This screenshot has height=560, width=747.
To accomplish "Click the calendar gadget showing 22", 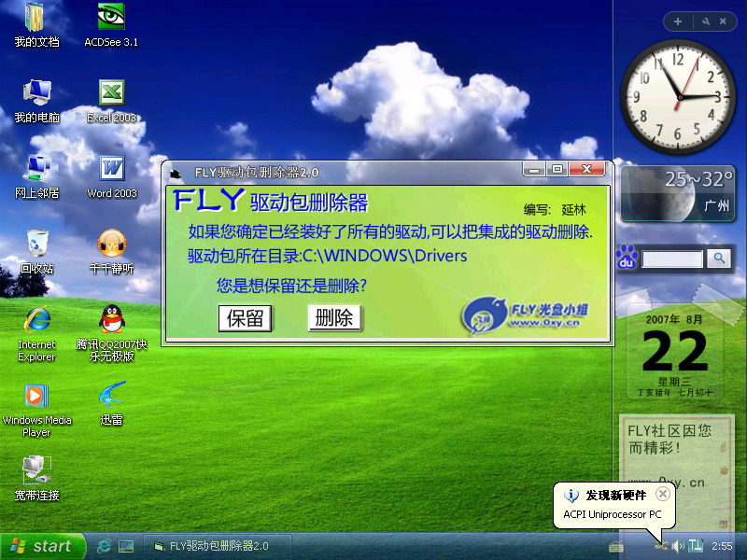I will pyautogui.click(x=674, y=354).
